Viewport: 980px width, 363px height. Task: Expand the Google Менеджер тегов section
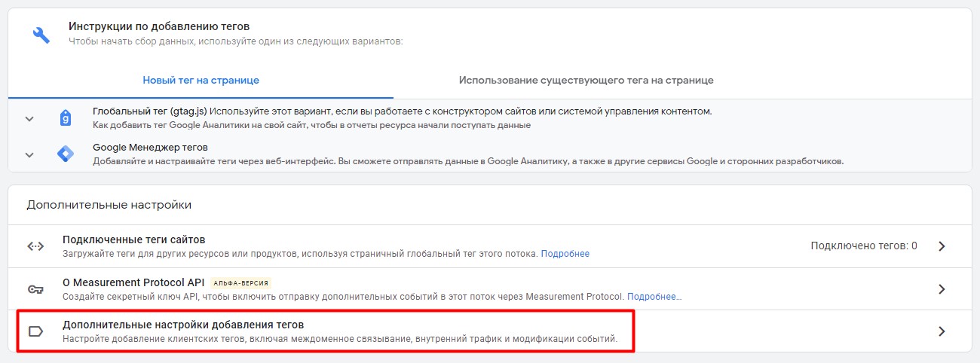click(x=29, y=155)
